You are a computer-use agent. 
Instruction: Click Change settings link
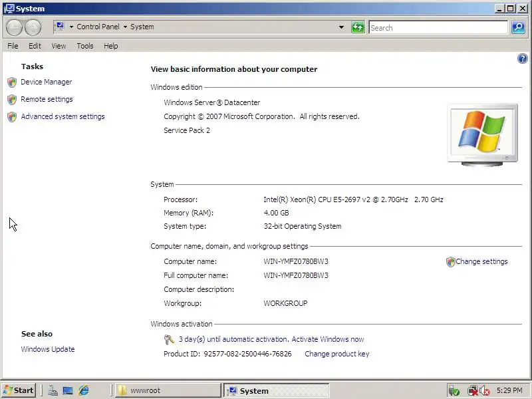(x=481, y=261)
